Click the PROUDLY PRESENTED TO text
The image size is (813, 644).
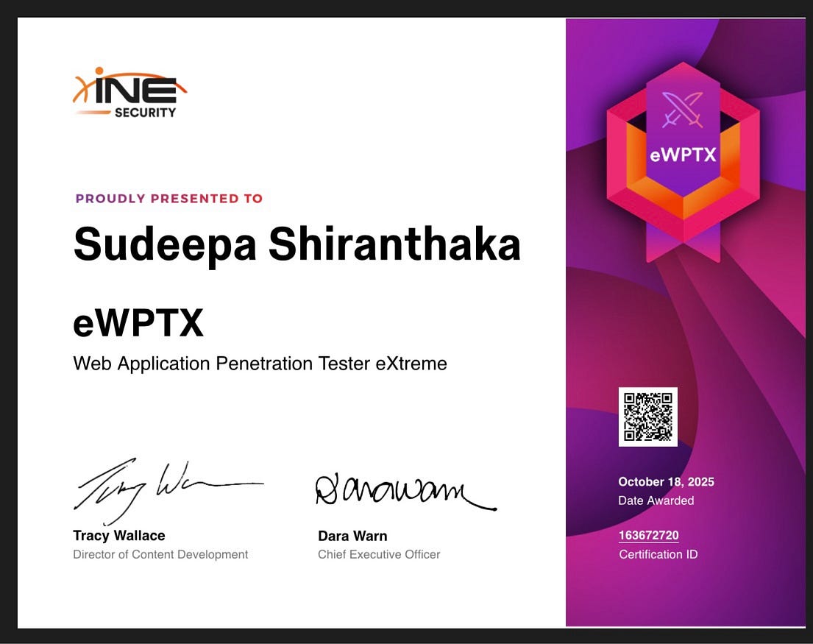click(168, 198)
